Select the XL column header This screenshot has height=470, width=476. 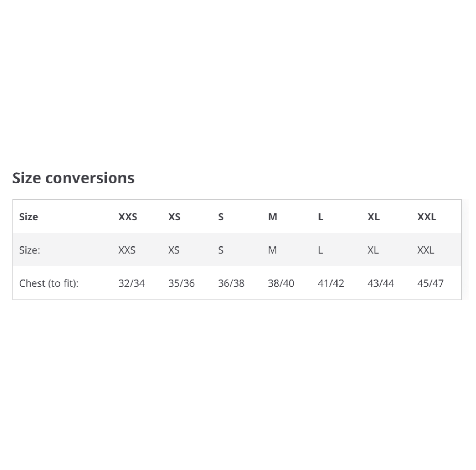point(373,217)
